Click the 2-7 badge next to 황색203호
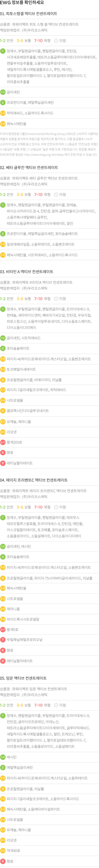 [3, 442]
